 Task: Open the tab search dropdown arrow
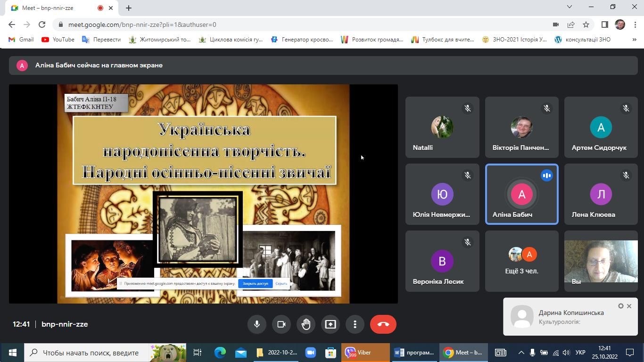(570, 7)
